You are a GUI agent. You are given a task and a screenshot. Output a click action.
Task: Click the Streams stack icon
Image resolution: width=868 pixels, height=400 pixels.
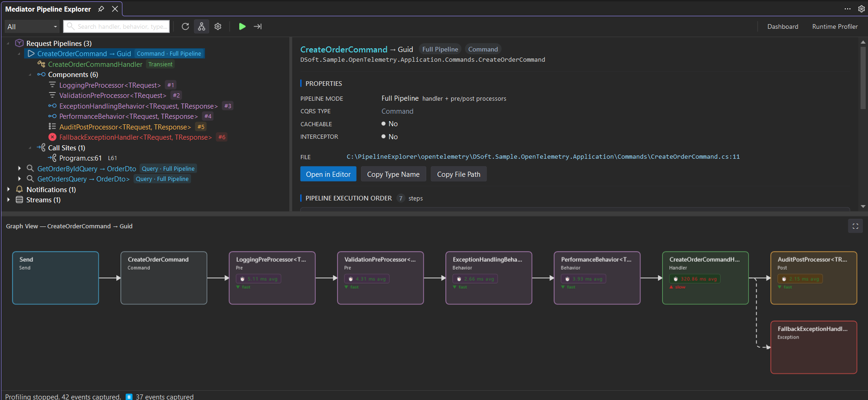[x=19, y=200]
